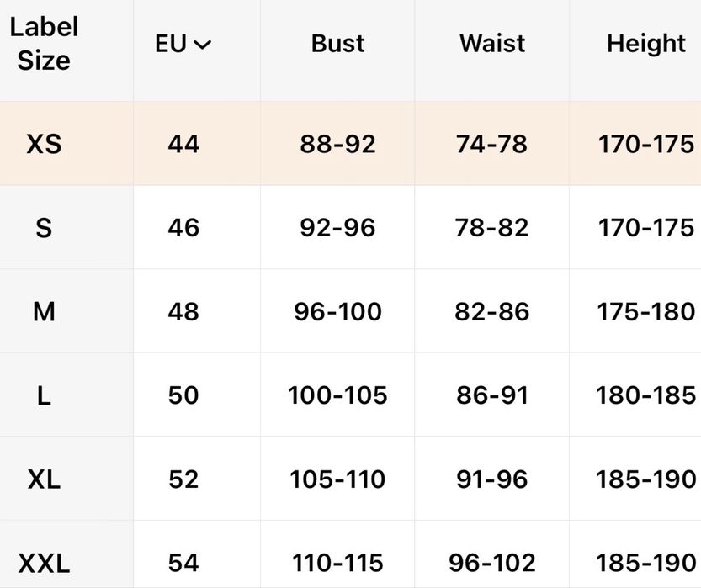Select the Bust column header

[x=337, y=44]
